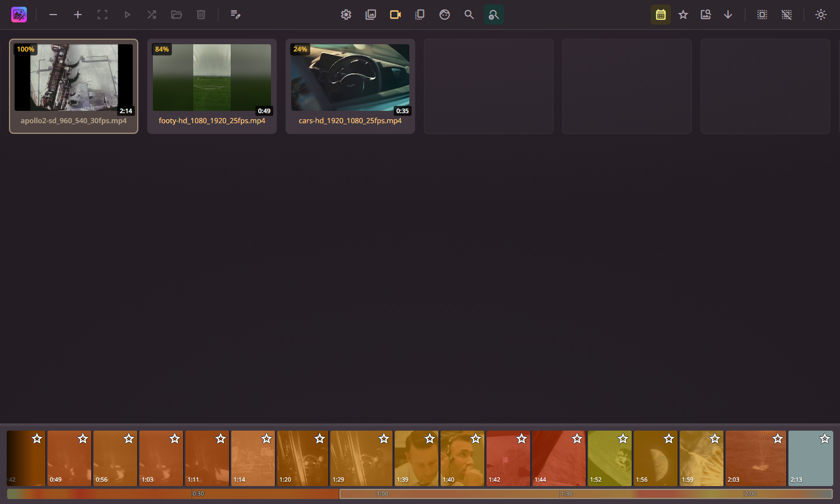Viewport: 840px width, 504px height.
Task: Click the plus zoom-in icon
Action: tap(78, 15)
